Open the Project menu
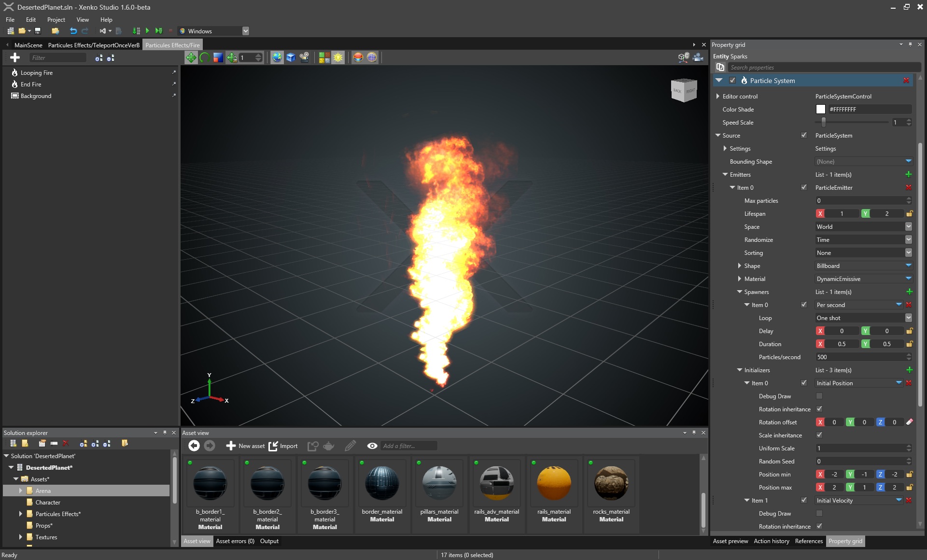Image resolution: width=927 pixels, height=560 pixels. click(56, 20)
